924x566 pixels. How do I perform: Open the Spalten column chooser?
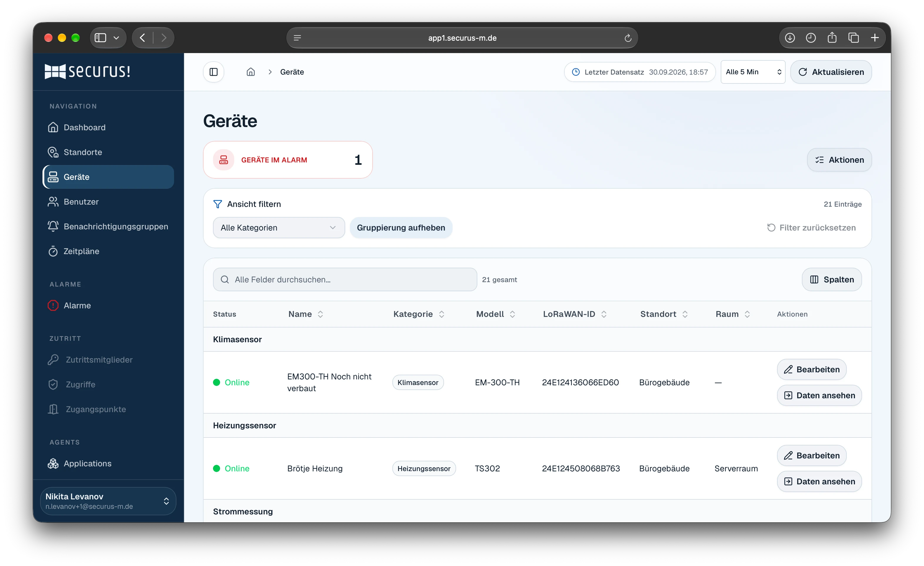pyautogui.click(x=832, y=279)
